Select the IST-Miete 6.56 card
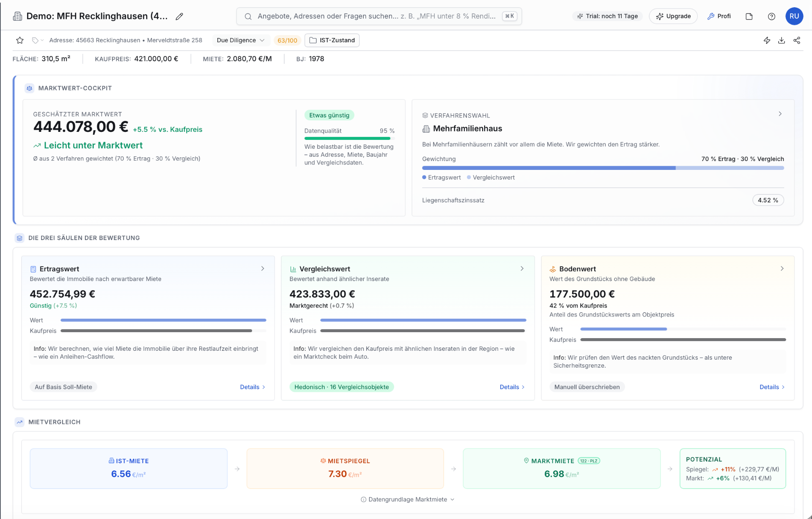Image resolution: width=812 pixels, height=519 pixels. (129, 468)
